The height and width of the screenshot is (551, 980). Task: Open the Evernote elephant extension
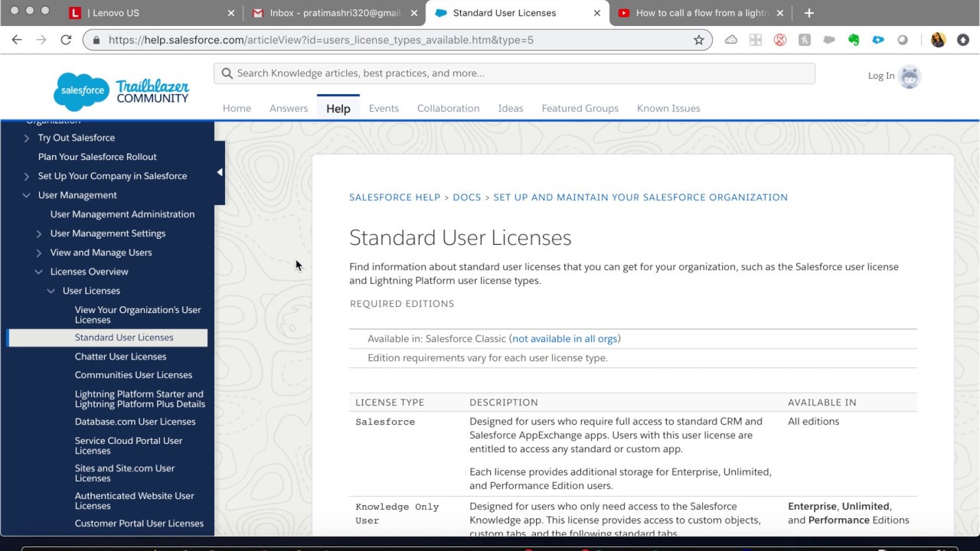pyautogui.click(x=854, y=40)
